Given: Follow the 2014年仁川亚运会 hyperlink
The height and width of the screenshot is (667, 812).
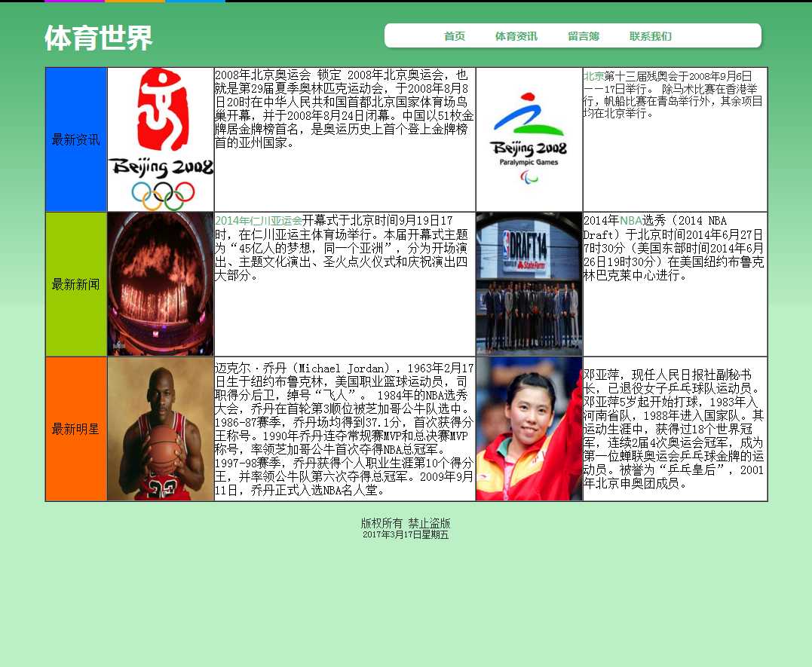Looking at the screenshot, I should pos(259,221).
